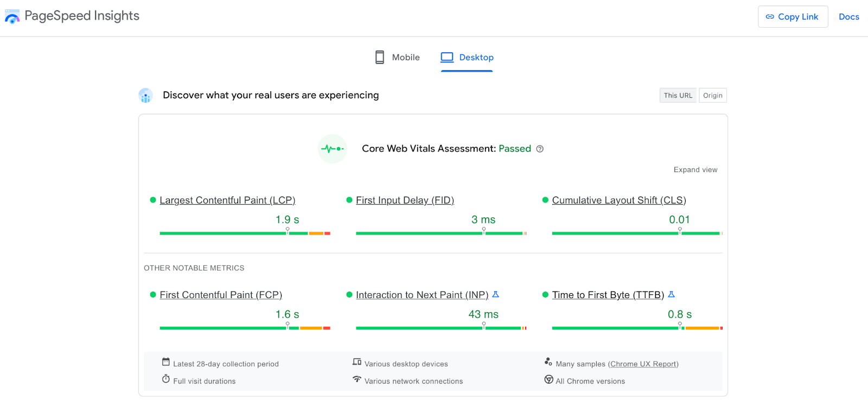Open the help icon beside Passed
Screen dimensions: 868x405
coord(540,149)
